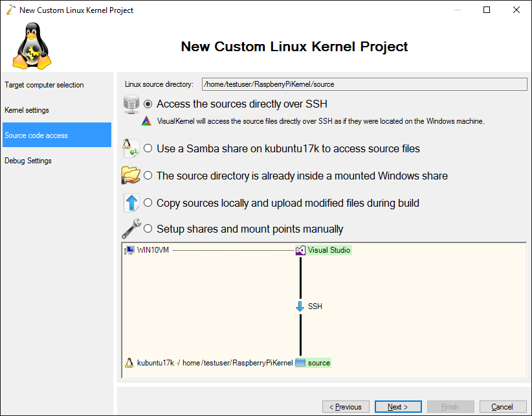Image resolution: width=532 pixels, height=416 pixels.
Task: Click the Next button
Action: (x=398, y=406)
